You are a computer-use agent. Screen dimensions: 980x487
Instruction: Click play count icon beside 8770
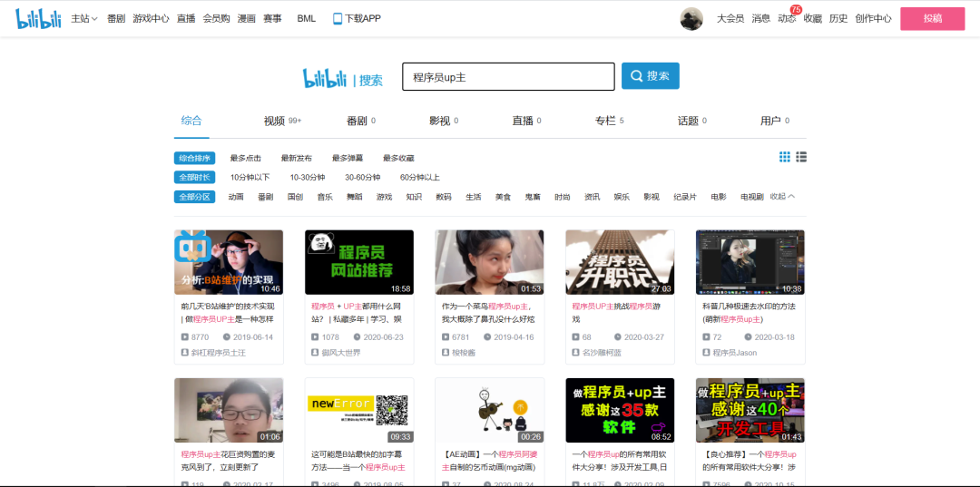tap(185, 337)
